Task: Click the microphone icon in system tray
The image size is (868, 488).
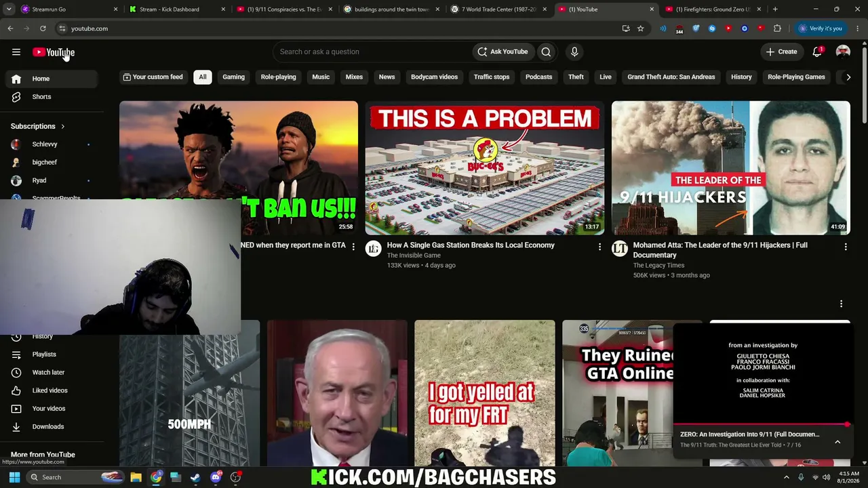Action: pos(801,477)
